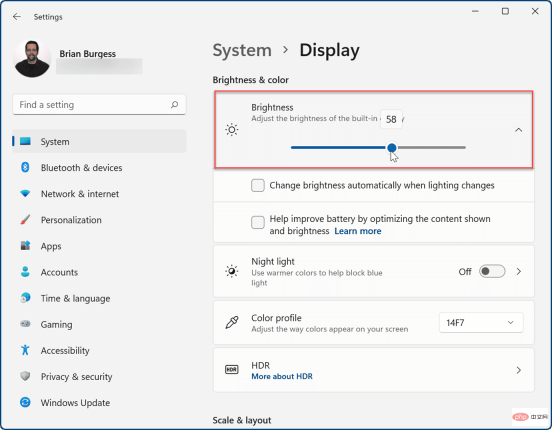Open the Apps settings page

point(99,245)
